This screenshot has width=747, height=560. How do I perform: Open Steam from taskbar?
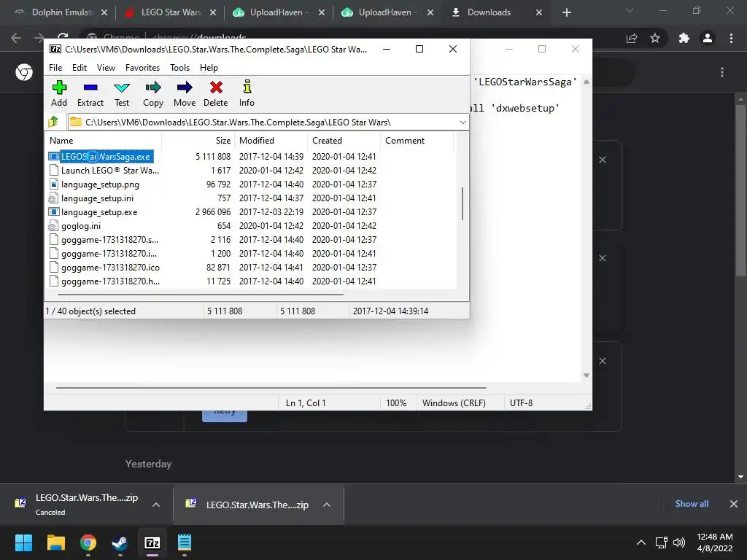pos(120,542)
